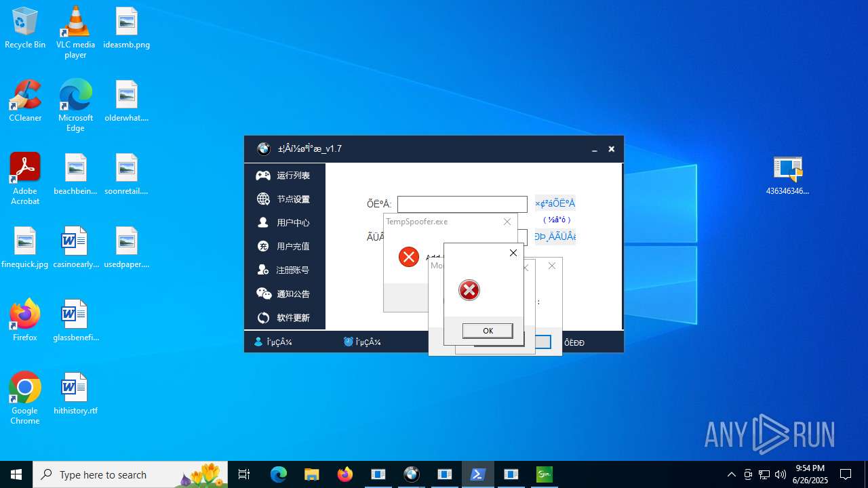Select Firefox desktop shortcut
This screenshot has width=868, height=488.
click(25, 321)
